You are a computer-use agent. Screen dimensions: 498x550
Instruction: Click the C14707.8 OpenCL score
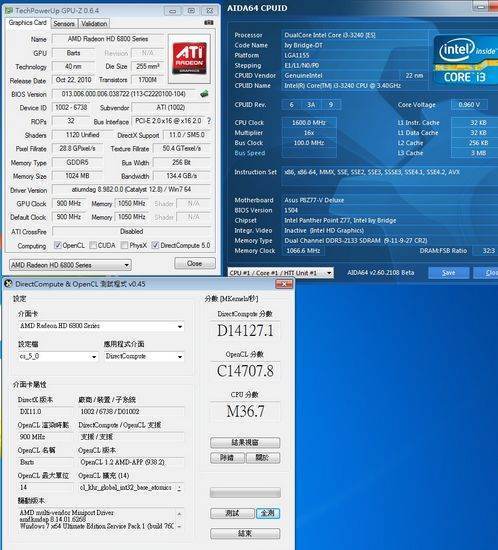tap(245, 371)
